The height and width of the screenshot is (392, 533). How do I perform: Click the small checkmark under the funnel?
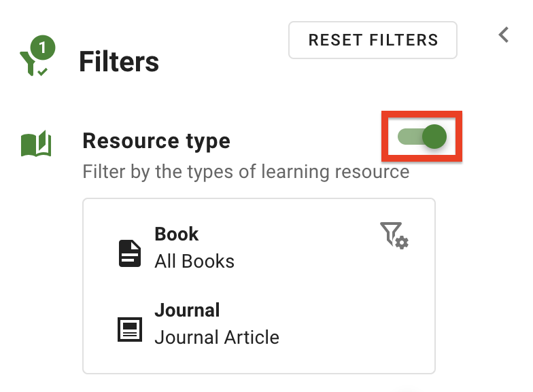click(x=43, y=71)
